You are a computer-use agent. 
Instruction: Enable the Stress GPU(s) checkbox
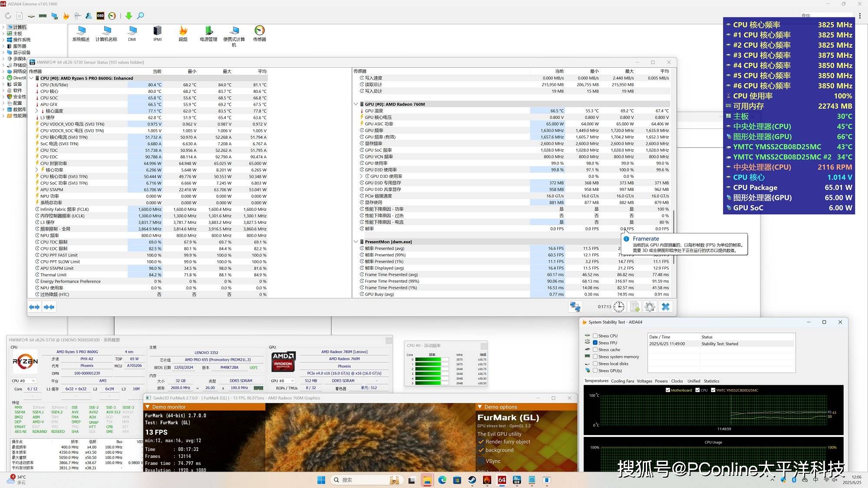tap(595, 370)
